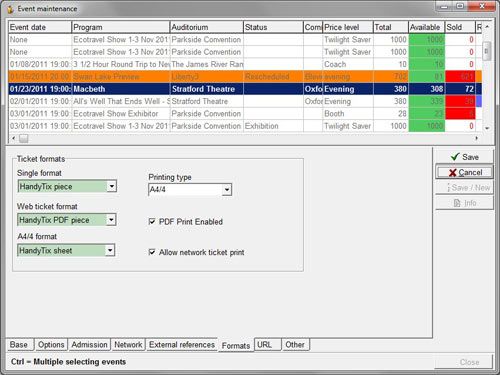The width and height of the screenshot is (500, 375).
Task: Click the horizontal scrollbar thumb
Action: click(24, 138)
